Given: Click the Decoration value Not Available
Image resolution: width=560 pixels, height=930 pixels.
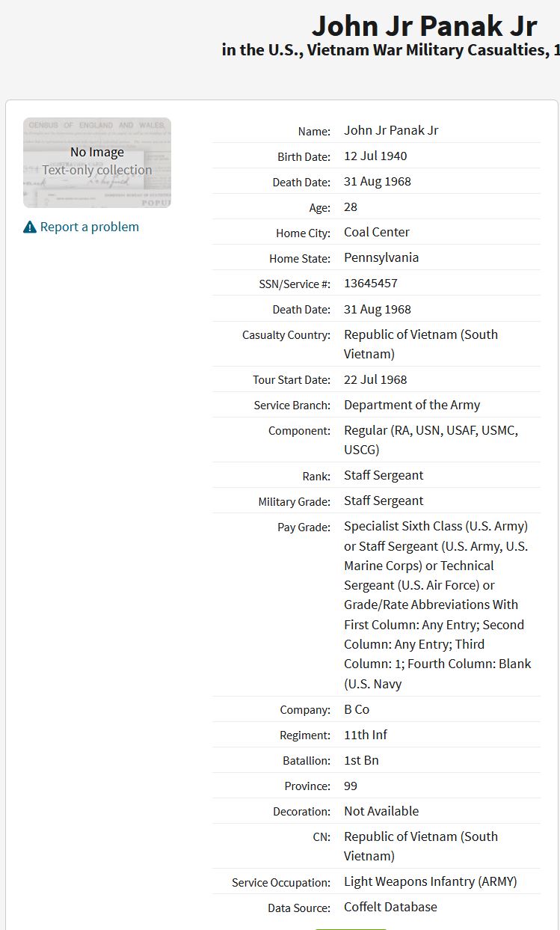Looking at the screenshot, I should coord(381,811).
